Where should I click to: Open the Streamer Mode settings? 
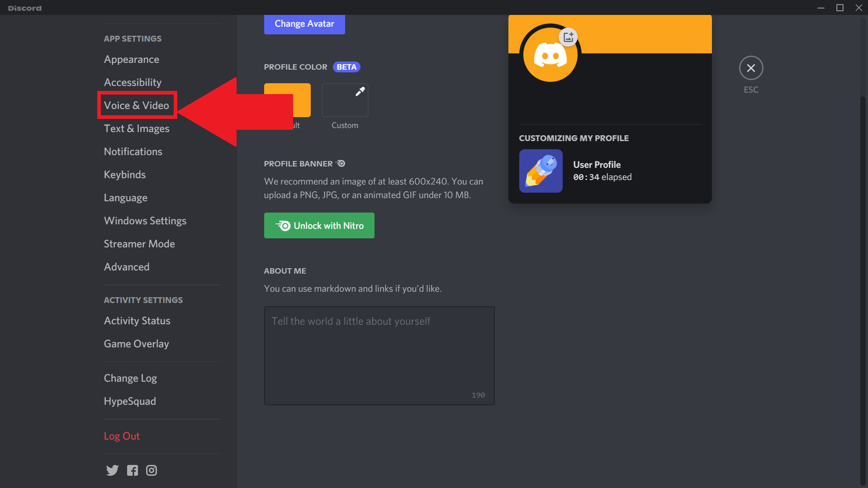(139, 243)
